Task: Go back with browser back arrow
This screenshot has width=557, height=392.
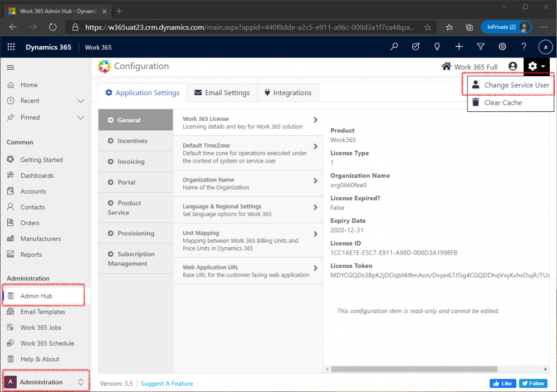Action: (13, 27)
